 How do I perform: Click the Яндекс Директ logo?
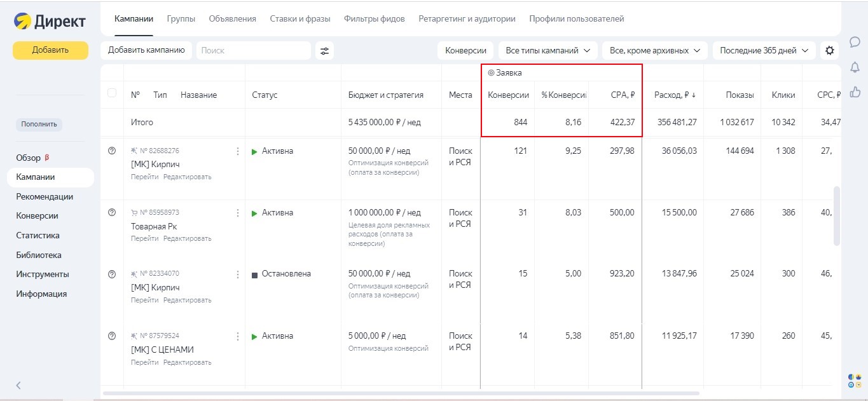(x=50, y=20)
